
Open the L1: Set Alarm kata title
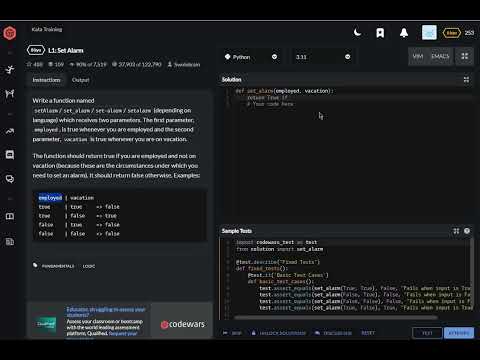(x=66, y=50)
